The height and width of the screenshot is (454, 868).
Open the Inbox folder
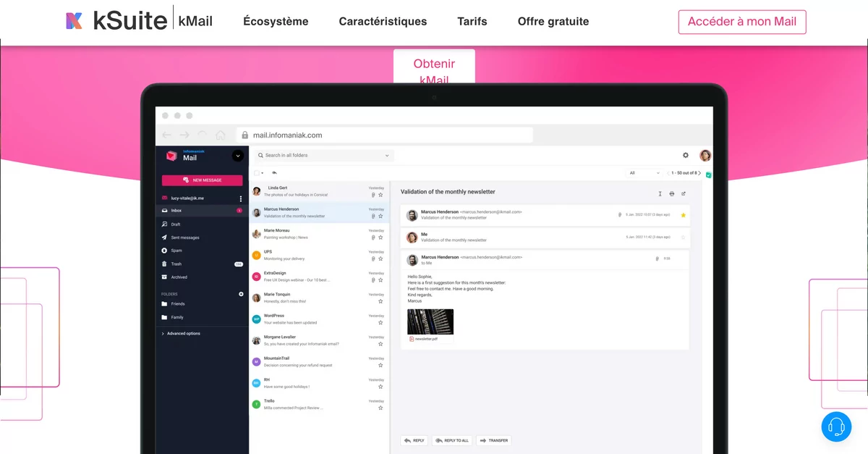(x=203, y=211)
